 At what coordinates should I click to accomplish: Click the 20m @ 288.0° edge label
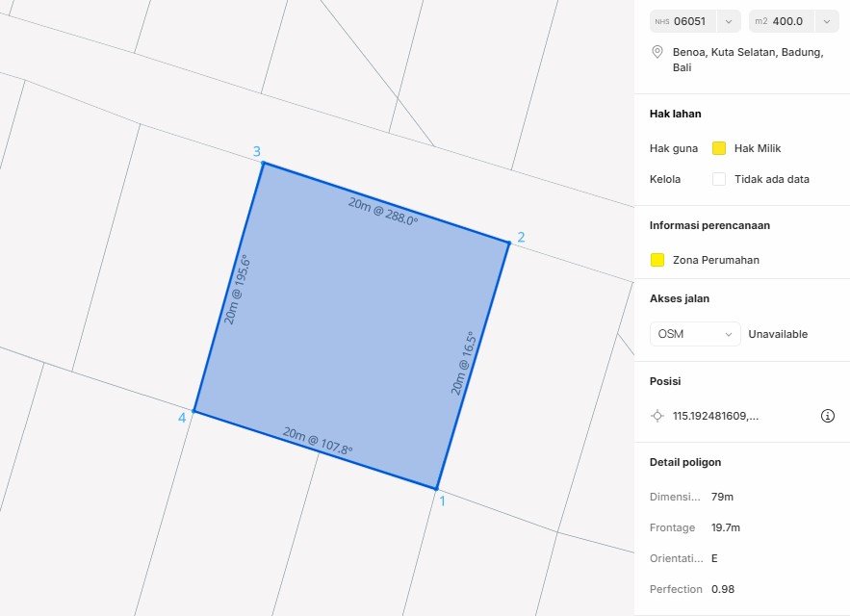tap(383, 212)
